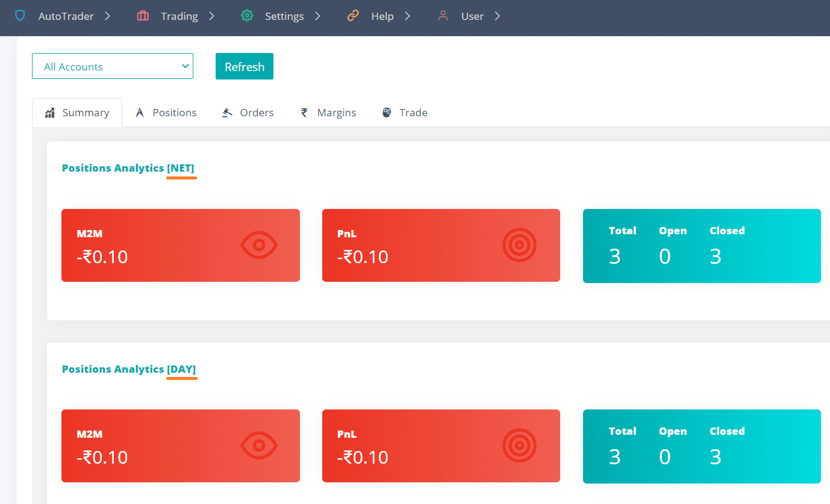This screenshot has height=504, width=830.
Task: Switch to the Trade tab
Action: coord(405,113)
